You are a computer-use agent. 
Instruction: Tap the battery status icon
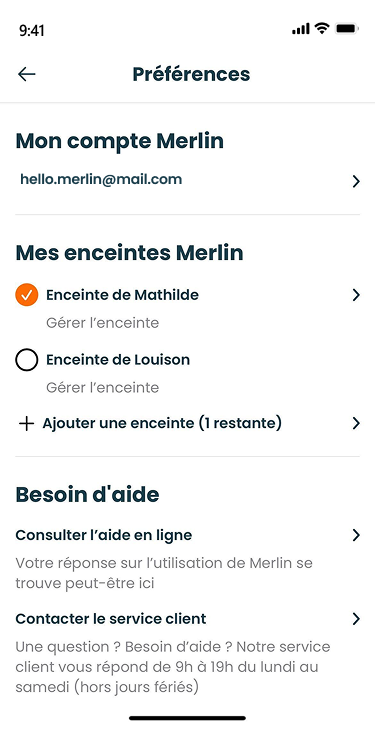[x=346, y=29]
